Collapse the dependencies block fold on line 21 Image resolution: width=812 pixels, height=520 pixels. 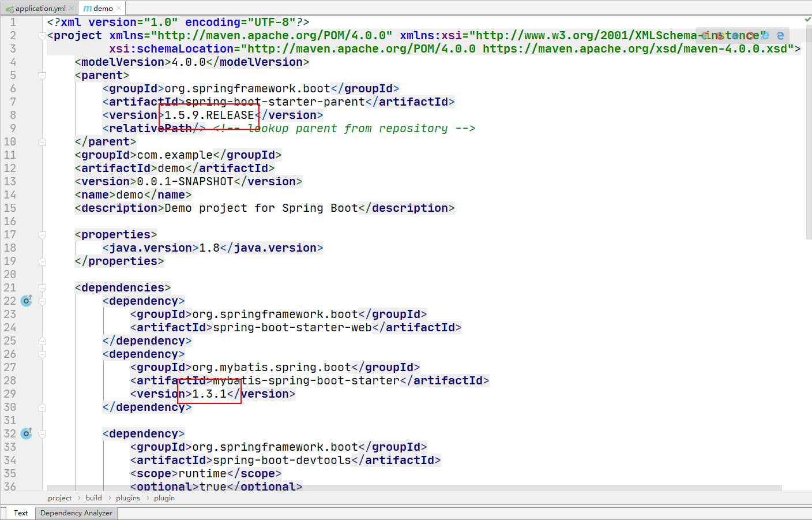pyautogui.click(x=42, y=287)
